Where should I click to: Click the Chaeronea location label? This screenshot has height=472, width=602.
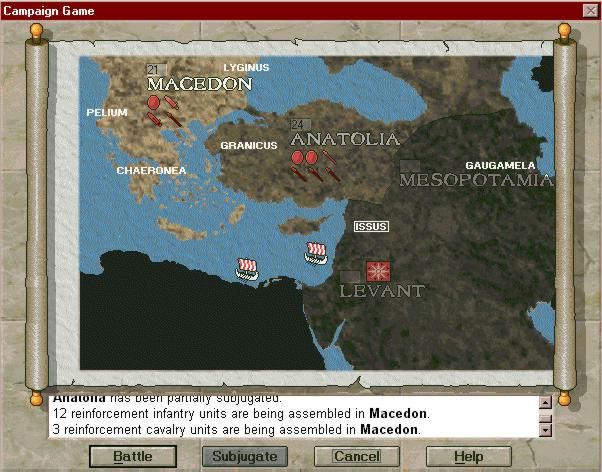coord(151,170)
